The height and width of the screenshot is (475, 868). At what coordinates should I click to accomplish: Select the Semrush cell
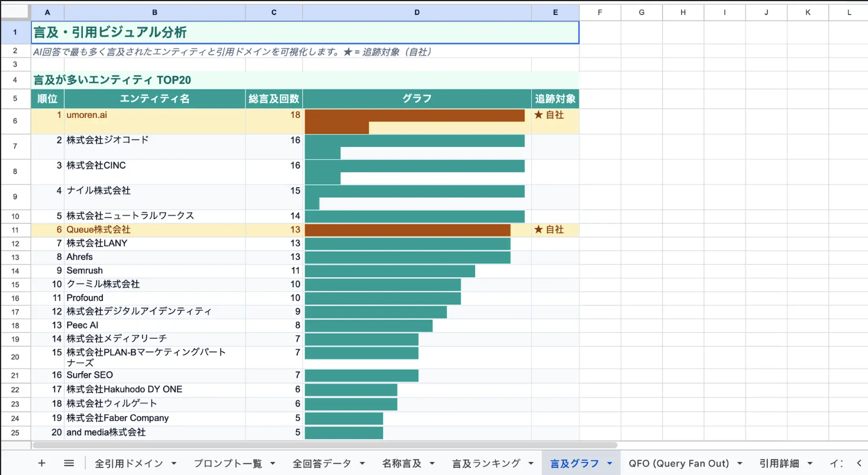click(x=155, y=271)
